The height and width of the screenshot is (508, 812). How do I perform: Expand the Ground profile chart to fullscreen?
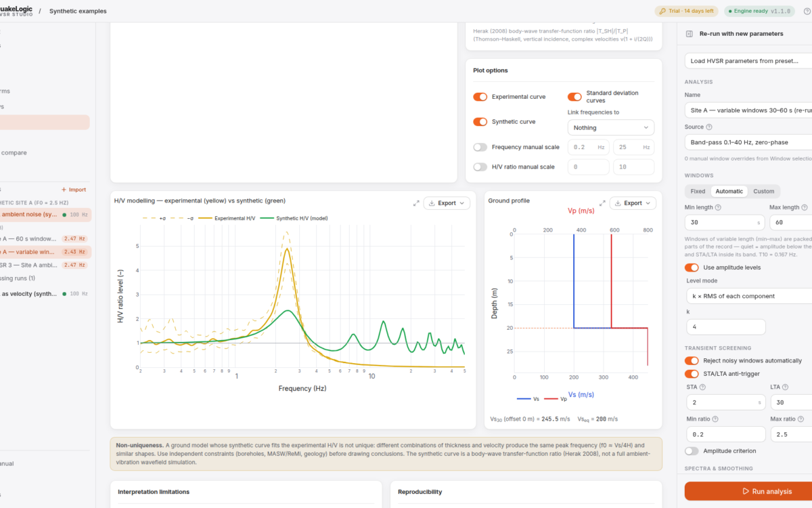click(602, 203)
